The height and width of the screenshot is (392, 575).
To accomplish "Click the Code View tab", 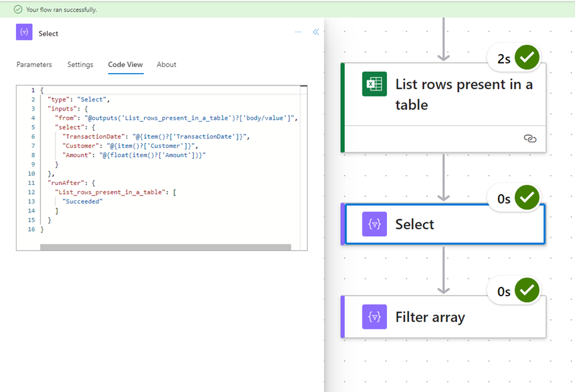I will [125, 65].
